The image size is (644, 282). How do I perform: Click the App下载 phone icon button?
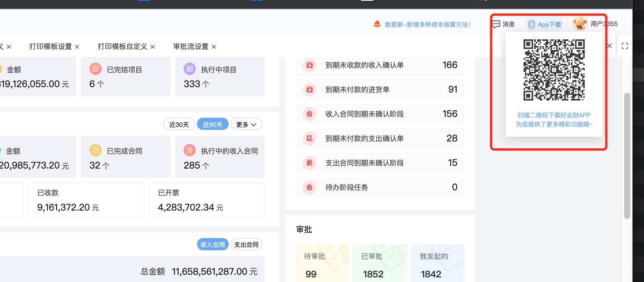[532, 24]
